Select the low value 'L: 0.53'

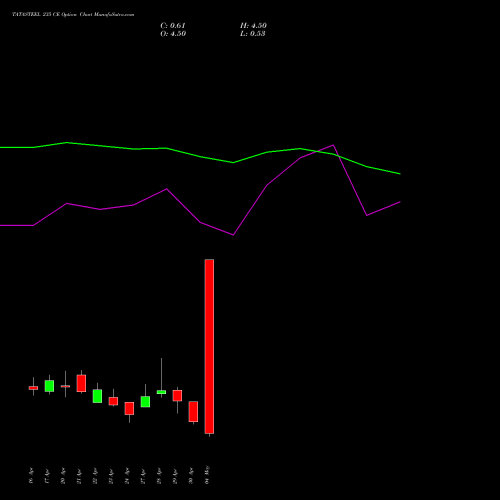[x=253, y=34]
